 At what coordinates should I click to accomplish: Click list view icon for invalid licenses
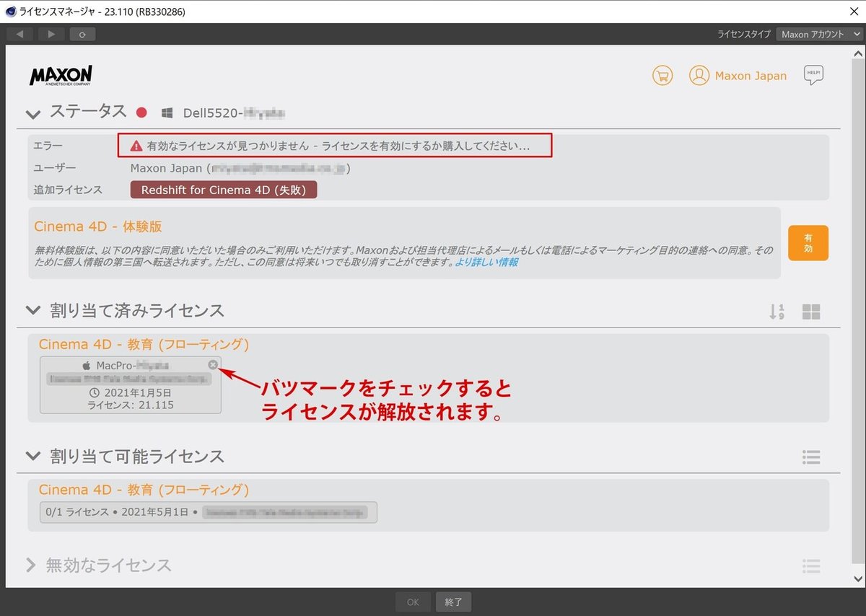click(x=811, y=566)
